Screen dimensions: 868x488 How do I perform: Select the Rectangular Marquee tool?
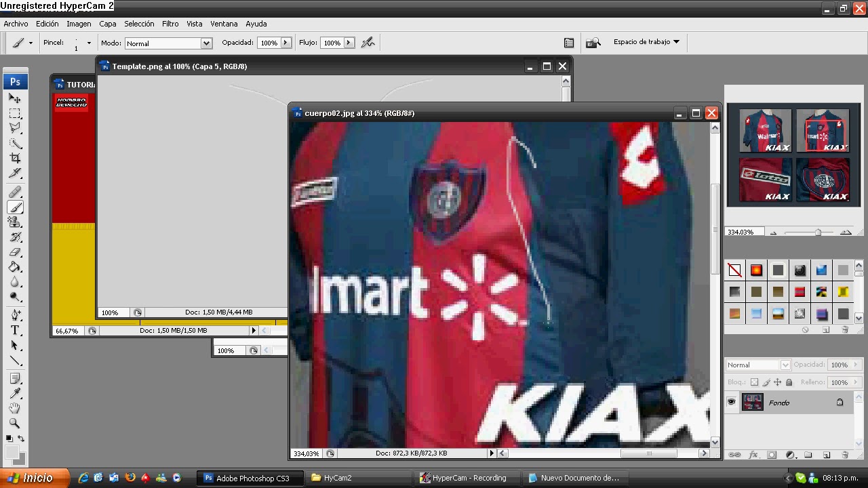pos(15,113)
